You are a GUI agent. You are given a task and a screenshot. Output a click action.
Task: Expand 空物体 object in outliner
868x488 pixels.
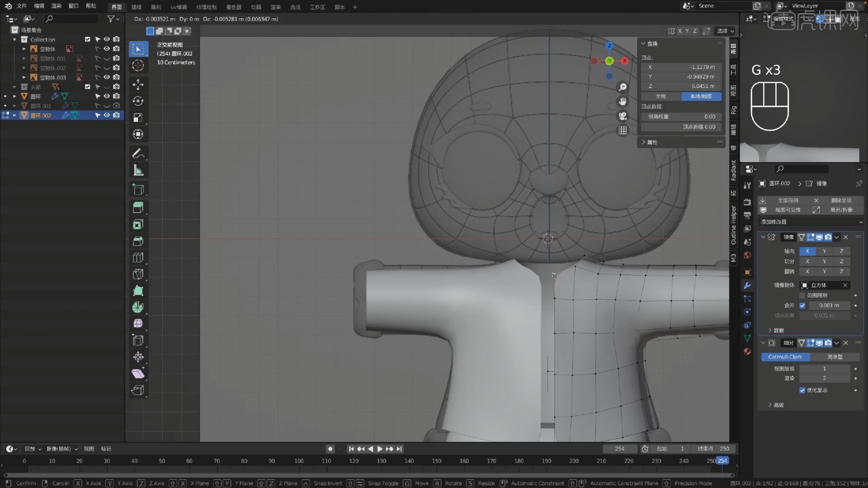[x=24, y=49]
